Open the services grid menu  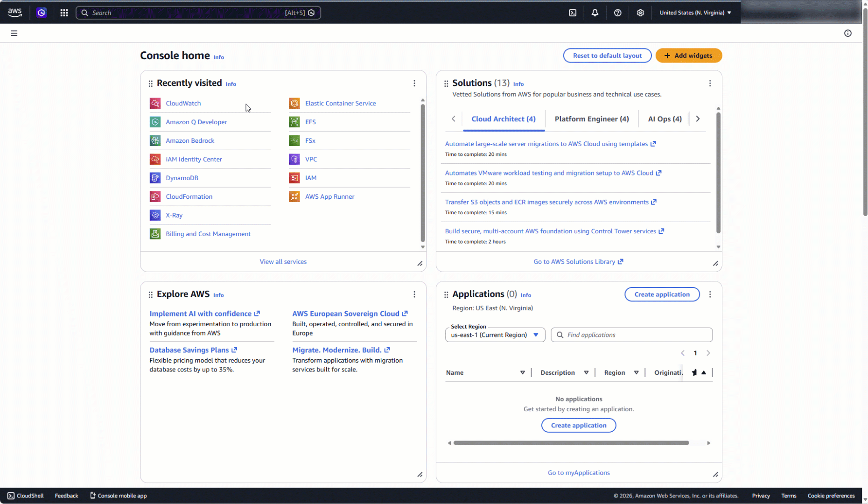pyautogui.click(x=64, y=13)
